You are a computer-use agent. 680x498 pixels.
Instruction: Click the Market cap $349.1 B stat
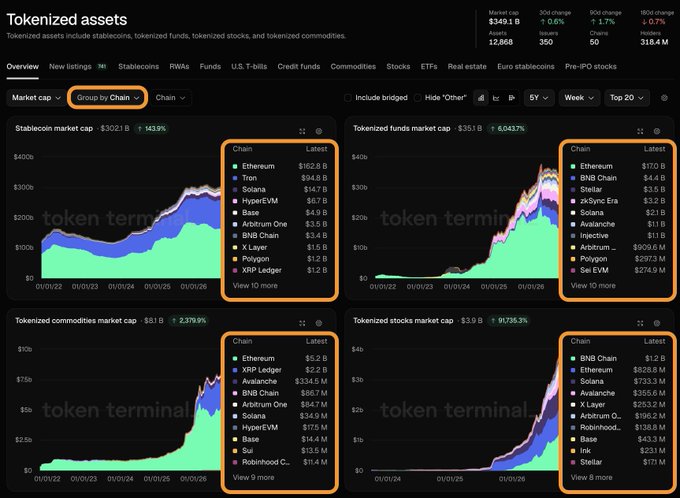504,17
